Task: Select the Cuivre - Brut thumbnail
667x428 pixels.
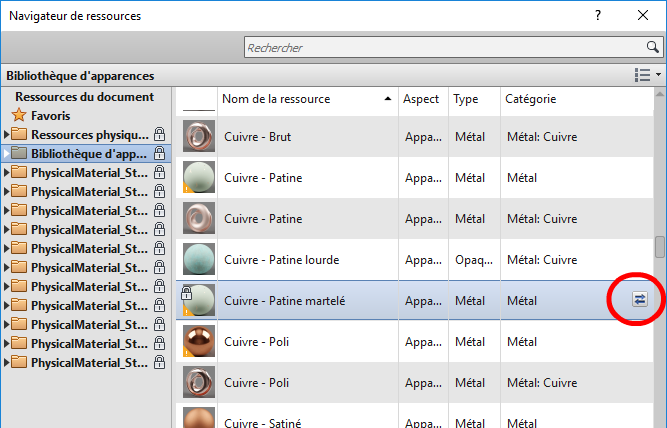Action: pyautogui.click(x=199, y=137)
